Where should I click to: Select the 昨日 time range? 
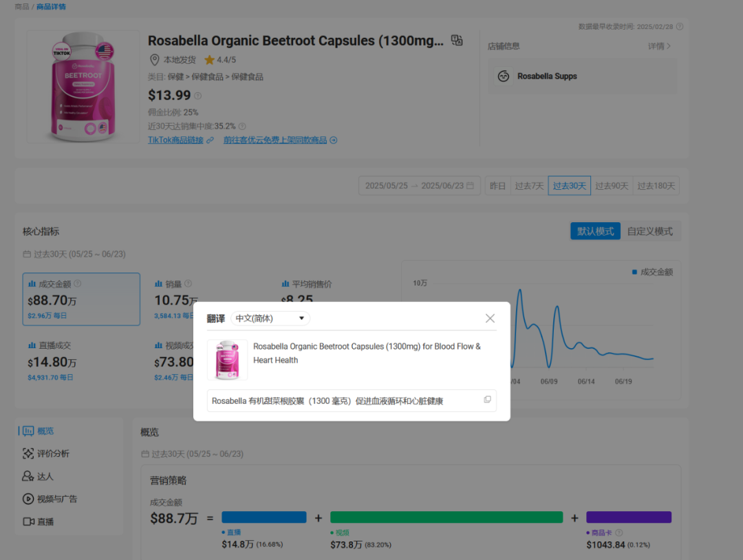[x=497, y=186]
